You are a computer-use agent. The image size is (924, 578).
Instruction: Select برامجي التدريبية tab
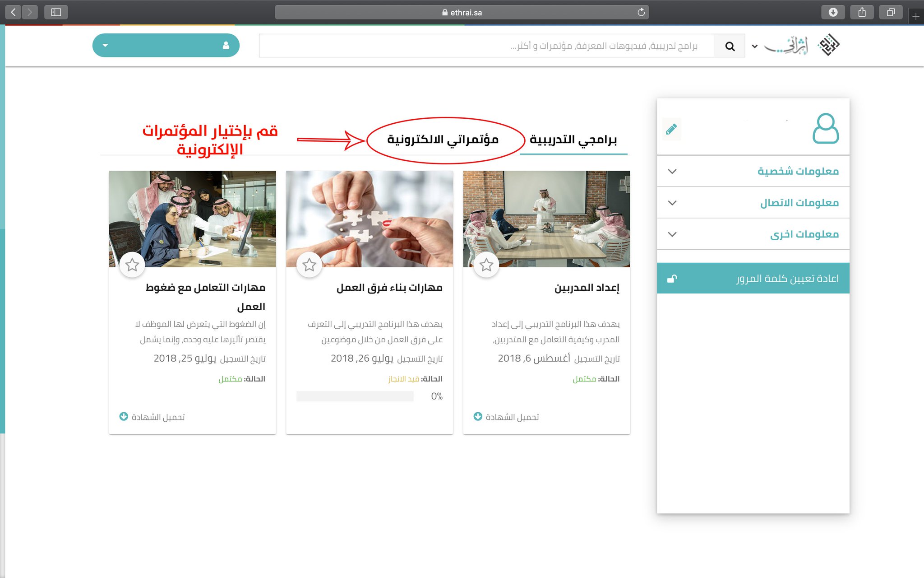tap(573, 140)
